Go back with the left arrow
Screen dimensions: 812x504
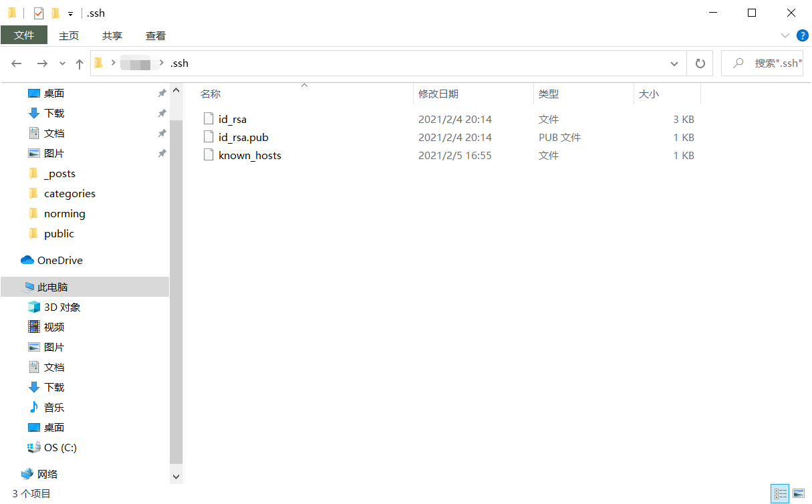[17, 64]
